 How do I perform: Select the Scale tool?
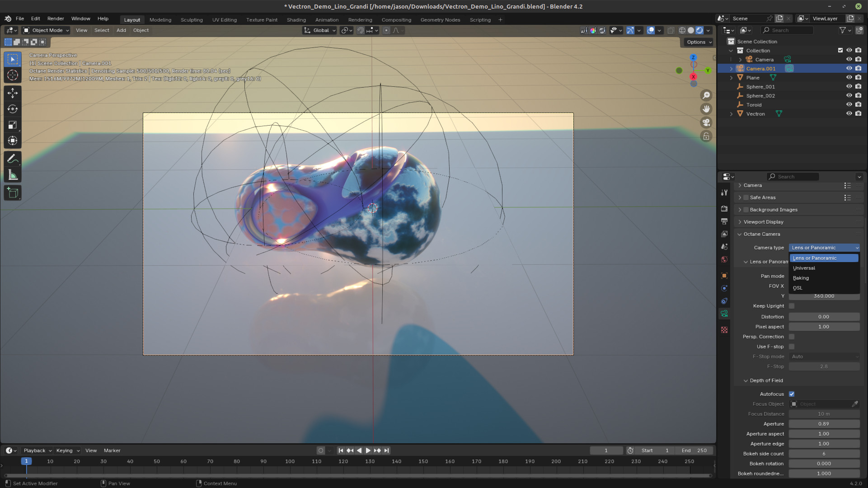tap(13, 125)
